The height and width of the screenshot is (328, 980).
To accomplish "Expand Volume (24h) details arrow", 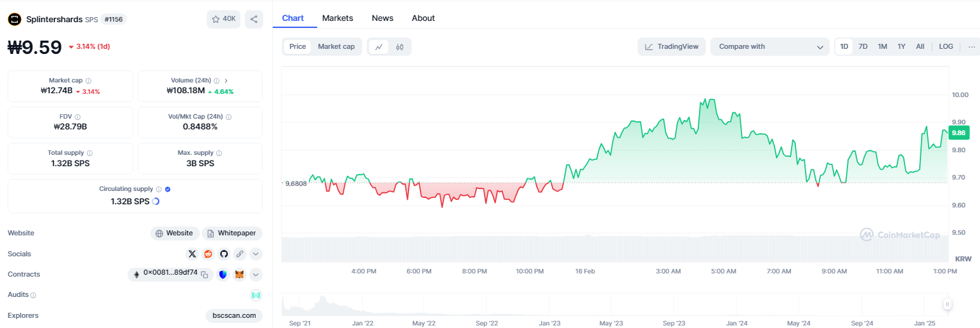I will [226, 81].
